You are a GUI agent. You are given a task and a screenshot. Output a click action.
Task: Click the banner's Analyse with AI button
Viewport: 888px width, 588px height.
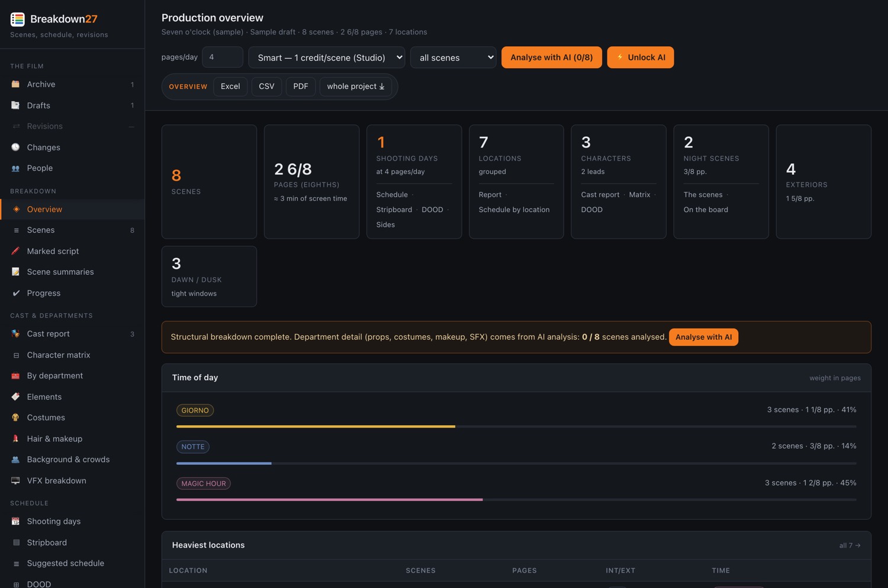[703, 337]
